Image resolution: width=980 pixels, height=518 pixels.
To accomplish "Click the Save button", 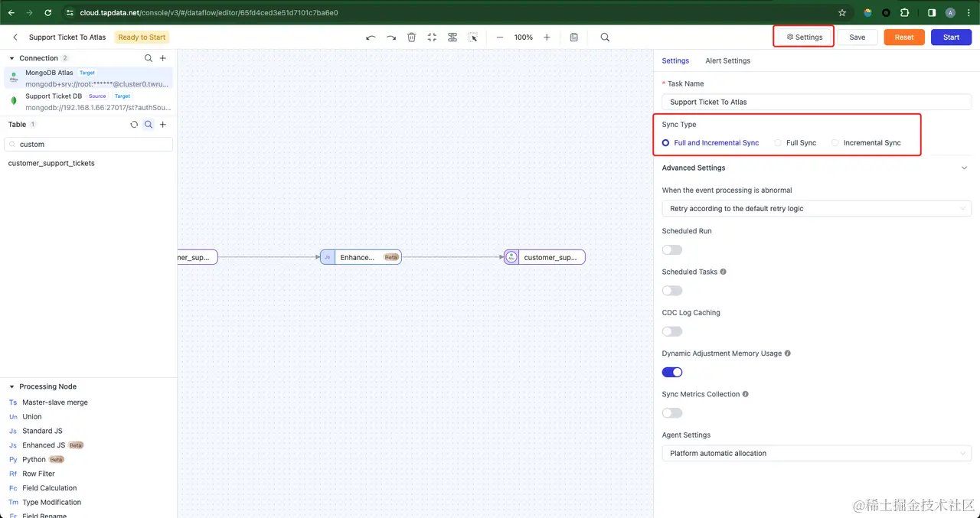I will point(857,37).
